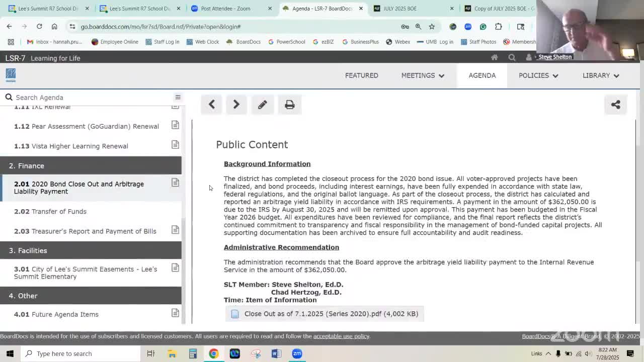Open document icon for 2.01 Bond Close Out
Viewport: 644px width, 362px height.
click(175, 183)
